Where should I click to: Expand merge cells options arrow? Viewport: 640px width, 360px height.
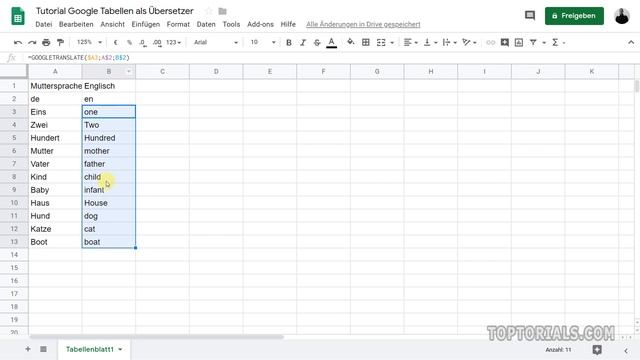392,42
